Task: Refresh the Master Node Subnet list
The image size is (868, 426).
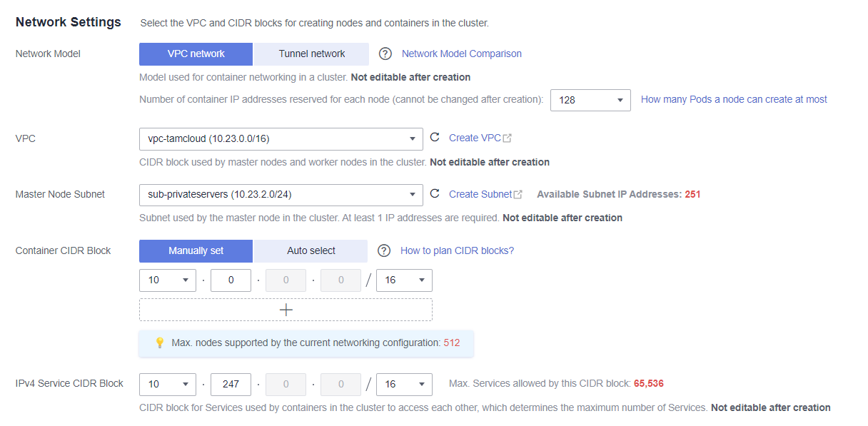Action: pyautogui.click(x=435, y=193)
